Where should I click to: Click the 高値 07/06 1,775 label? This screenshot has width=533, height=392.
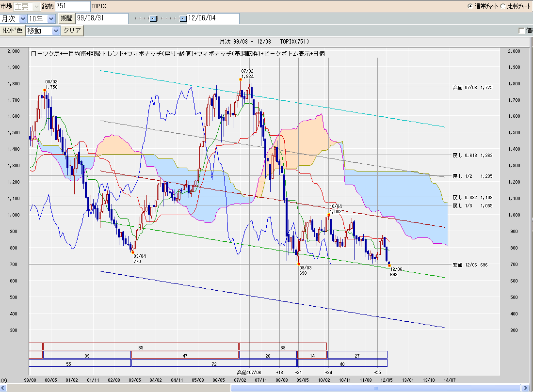point(472,87)
